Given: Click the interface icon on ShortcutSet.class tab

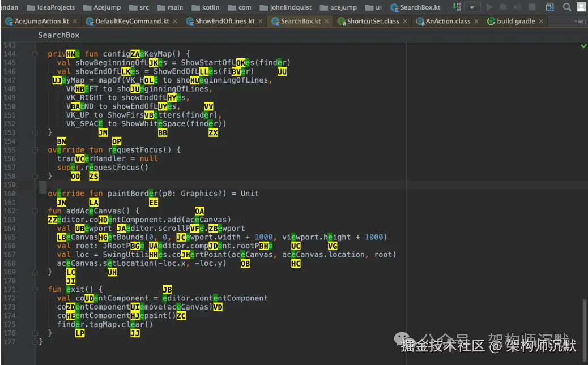Looking at the screenshot, I should coord(341,22).
